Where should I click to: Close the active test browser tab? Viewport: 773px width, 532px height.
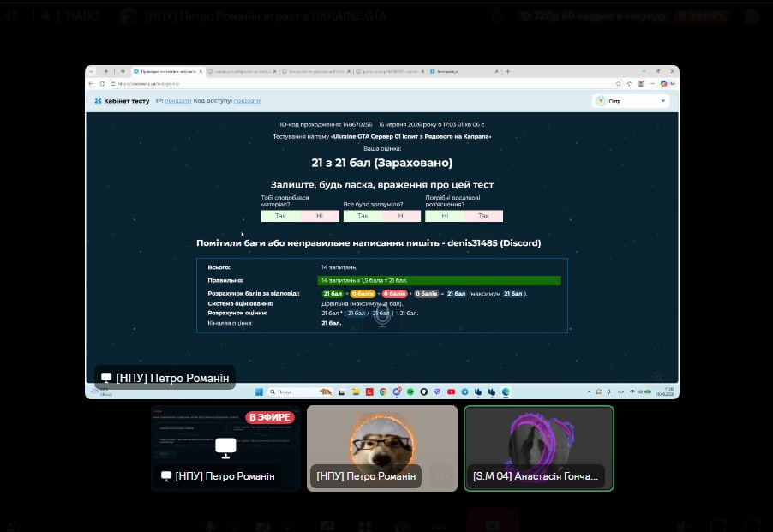(x=201, y=71)
